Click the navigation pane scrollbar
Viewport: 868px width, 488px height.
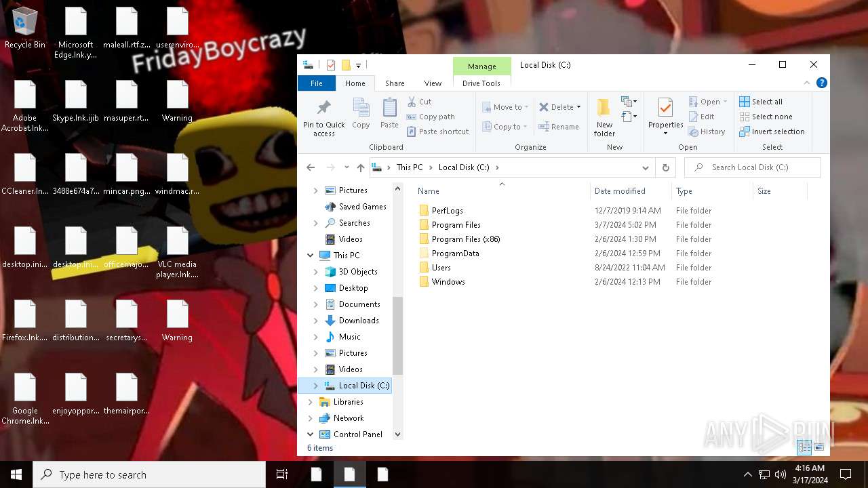[x=397, y=335]
